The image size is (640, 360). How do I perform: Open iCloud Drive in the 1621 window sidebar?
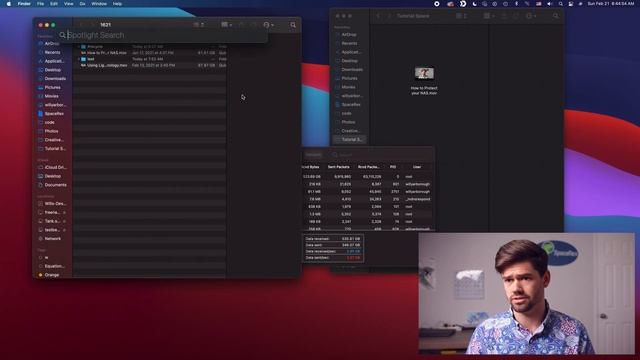tap(52, 167)
